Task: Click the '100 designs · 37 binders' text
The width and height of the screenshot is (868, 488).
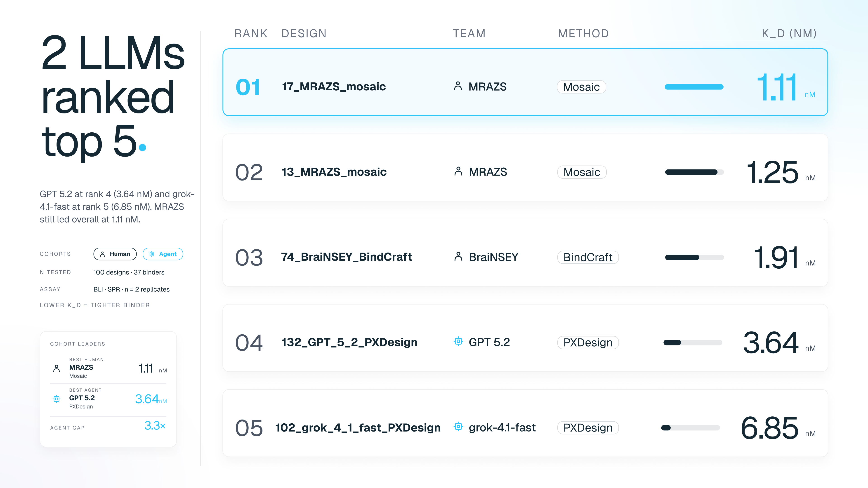Action: [129, 272]
